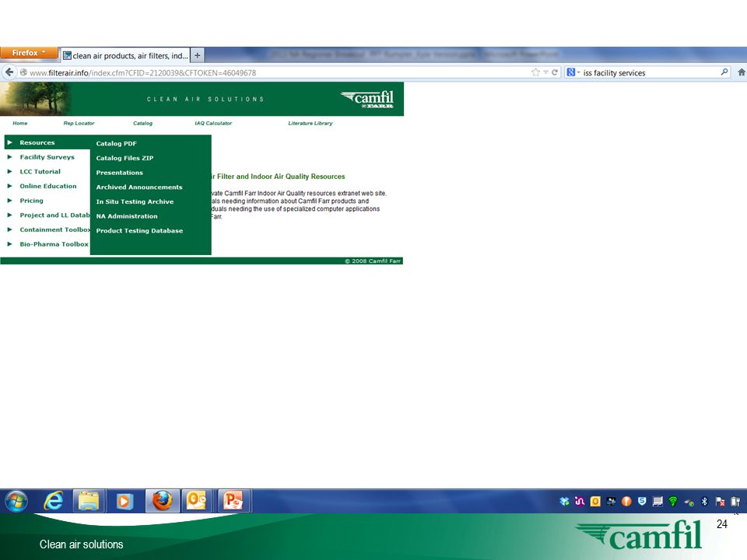Expand arrow beside Online Education
This screenshot has width=747, height=560.
point(9,186)
